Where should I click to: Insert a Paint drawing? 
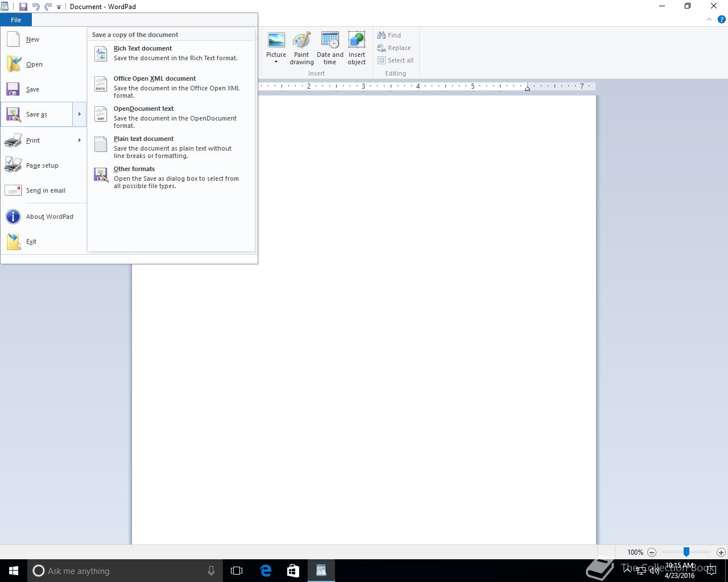click(x=301, y=48)
